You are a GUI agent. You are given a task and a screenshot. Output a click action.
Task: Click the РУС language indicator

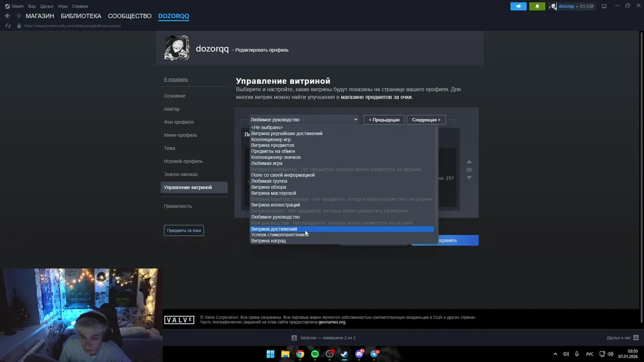click(x=590, y=354)
